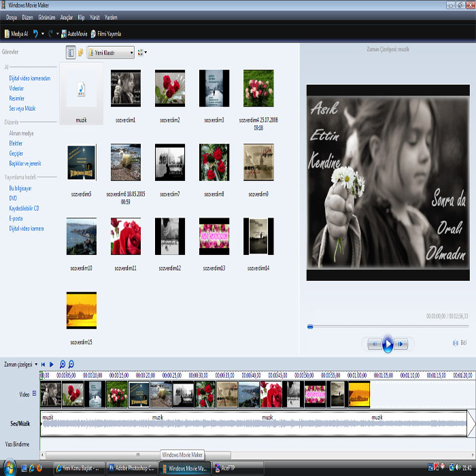Click the timeline zoom in icon
This screenshot has height=476, width=476.
63,364
